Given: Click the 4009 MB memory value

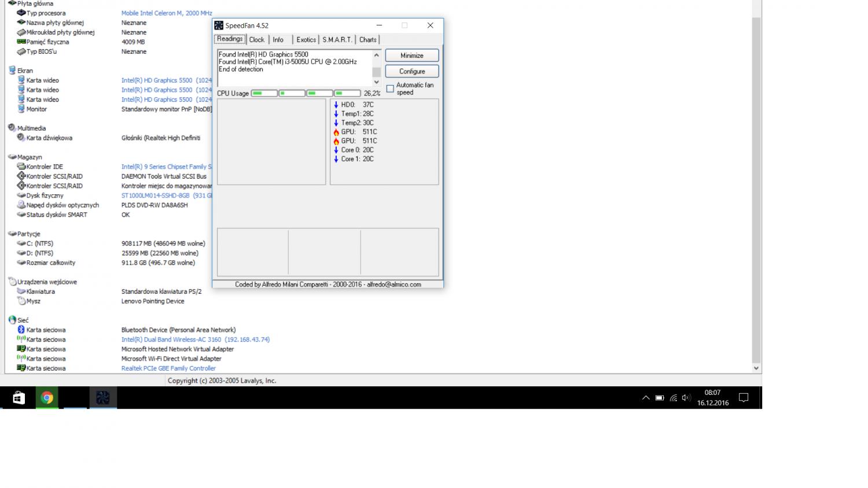Looking at the screenshot, I should 133,42.
